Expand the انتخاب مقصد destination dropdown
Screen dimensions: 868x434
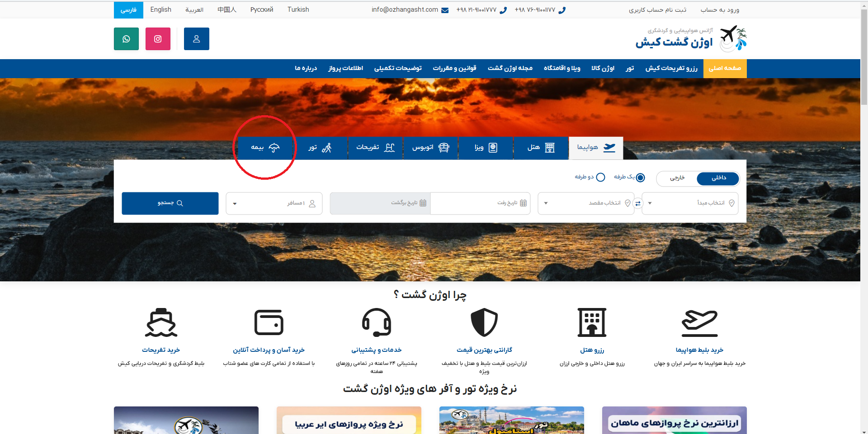[x=585, y=203]
